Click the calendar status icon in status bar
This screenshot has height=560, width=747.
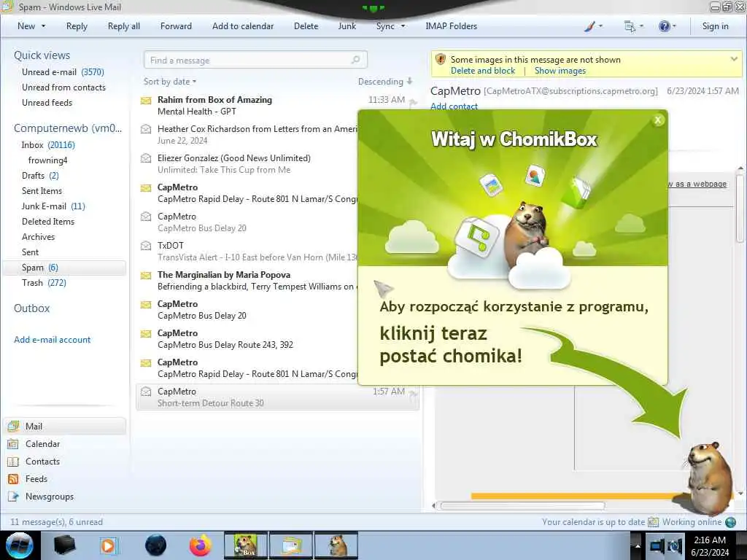click(653, 522)
